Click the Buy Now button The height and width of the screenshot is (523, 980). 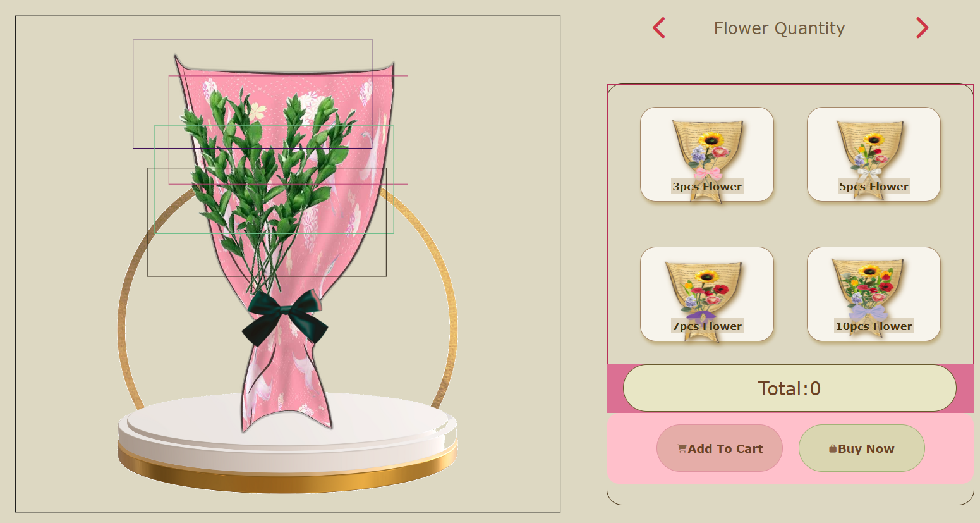862,448
